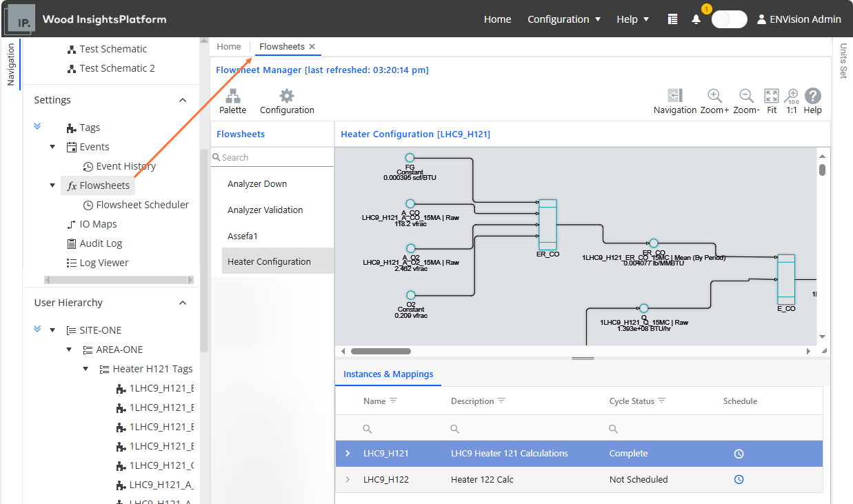
Task: Collapse the SITE-ONE node
Action: 53,330
